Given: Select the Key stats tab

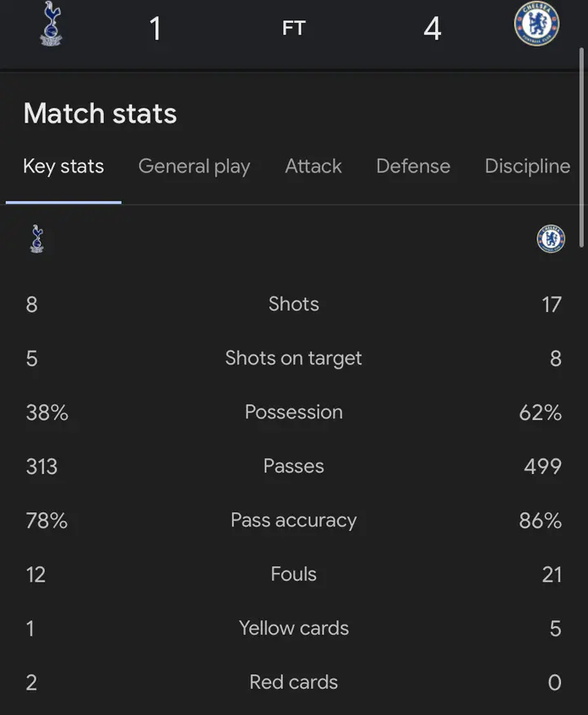Looking at the screenshot, I should click(x=64, y=167).
